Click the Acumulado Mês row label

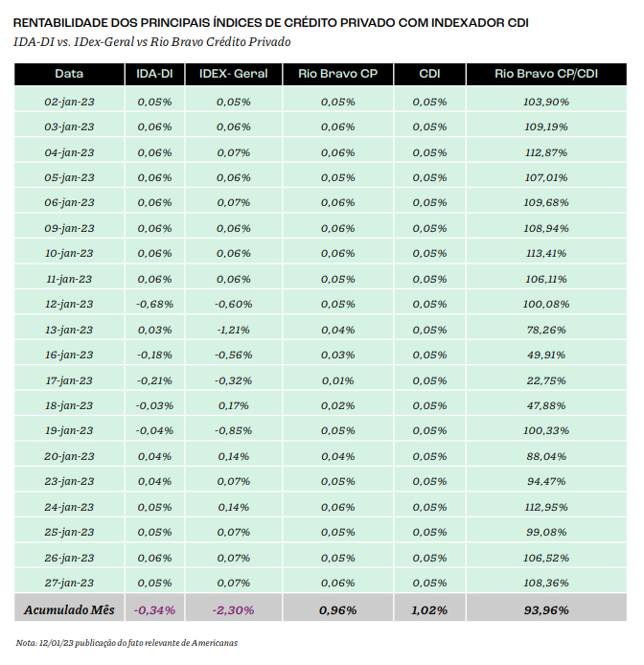point(69,609)
